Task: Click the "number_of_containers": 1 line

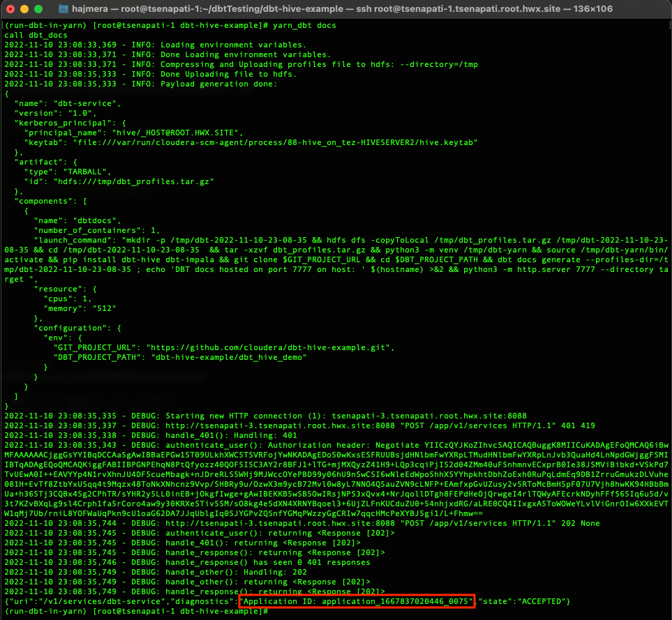Action: (x=97, y=230)
